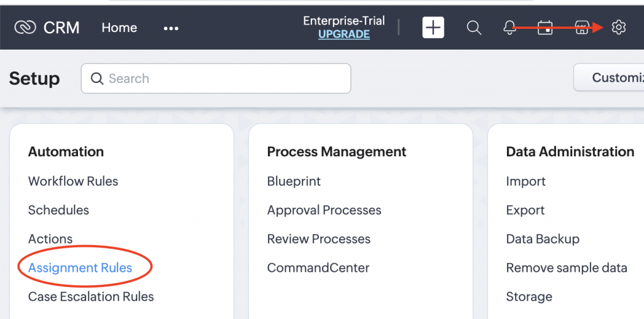Image resolution: width=644 pixels, height=319 pixels.
Task: Click the Automation section heading
Action: [x=65, y=152]
